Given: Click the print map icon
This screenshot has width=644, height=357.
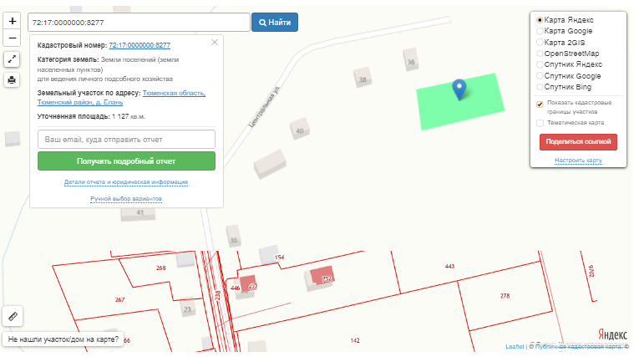Looking at the screenshot, I should [x=12, y=79].
